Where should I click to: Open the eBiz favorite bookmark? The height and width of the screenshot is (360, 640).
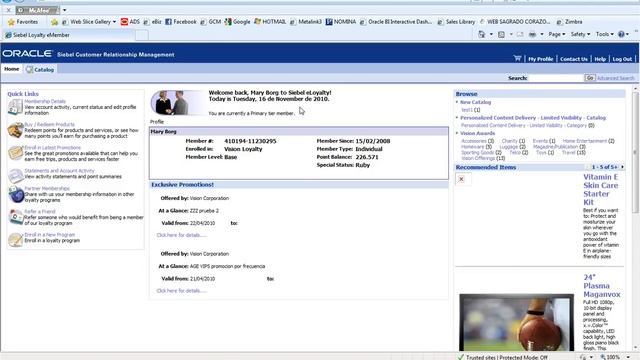coord(152,22)
